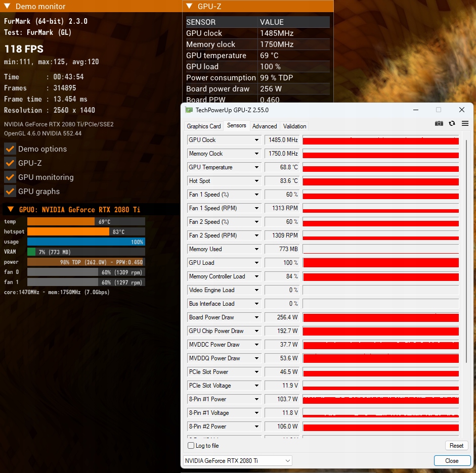
Task: Open the PCIe Slot Voltage dropdown
Action: coord(256,386)
